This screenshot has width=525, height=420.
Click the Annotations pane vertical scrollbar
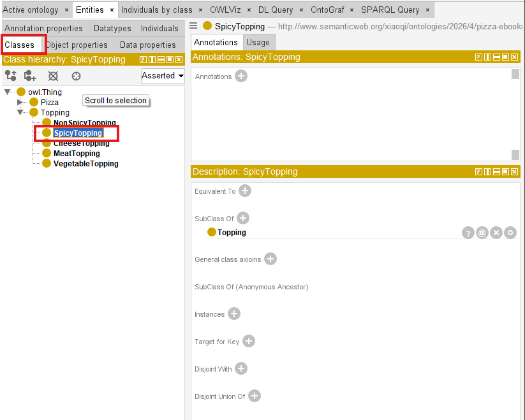[x=515, y=114]
